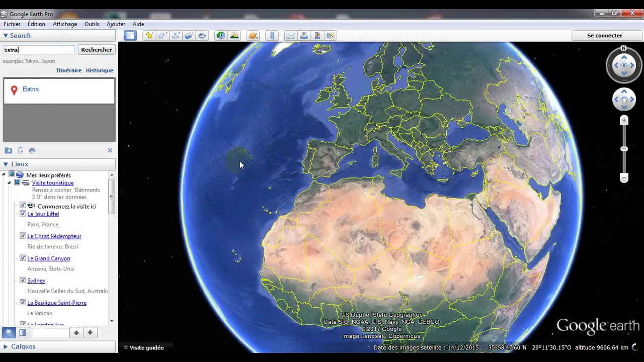Image resolution: width=644 pixels, height=362 pixels.
Task: Show sunlight across the landscape
Action: click(x=234, y=36)
